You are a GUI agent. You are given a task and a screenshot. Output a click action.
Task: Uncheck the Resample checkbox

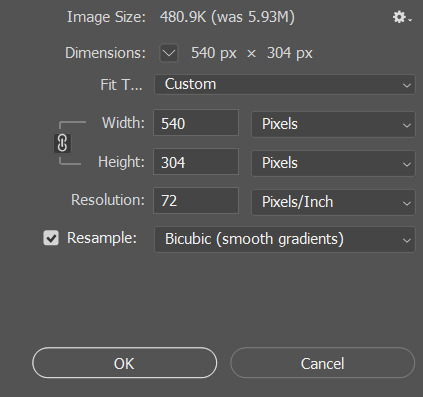(51, 238)
